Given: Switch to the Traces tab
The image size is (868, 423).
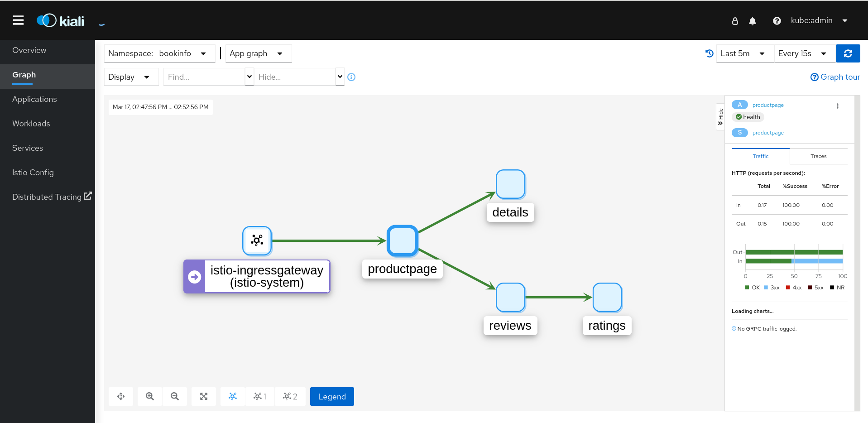Looking at the screenshot, I should tap(818, 156).
